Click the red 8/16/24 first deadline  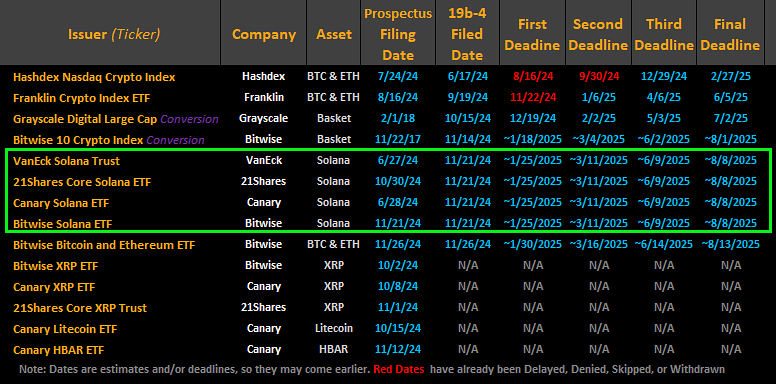[x=532, y=77]
